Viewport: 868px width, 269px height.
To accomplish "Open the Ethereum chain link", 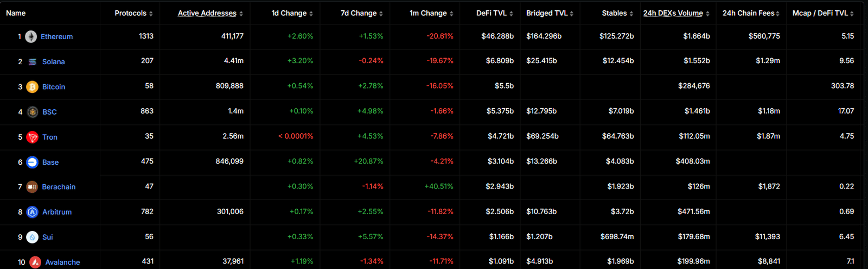I will (56, 36).
